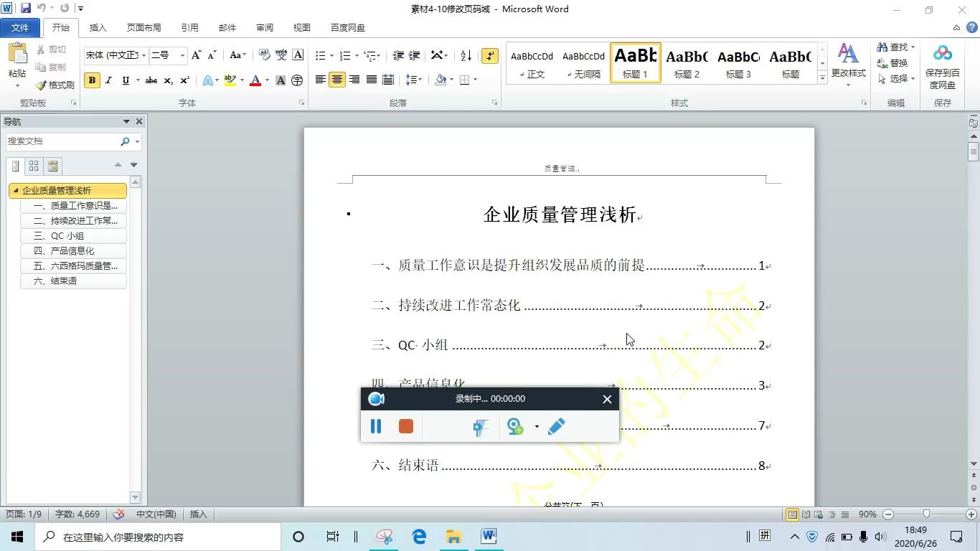Click the Character Border icon

[x=298, y=55]
